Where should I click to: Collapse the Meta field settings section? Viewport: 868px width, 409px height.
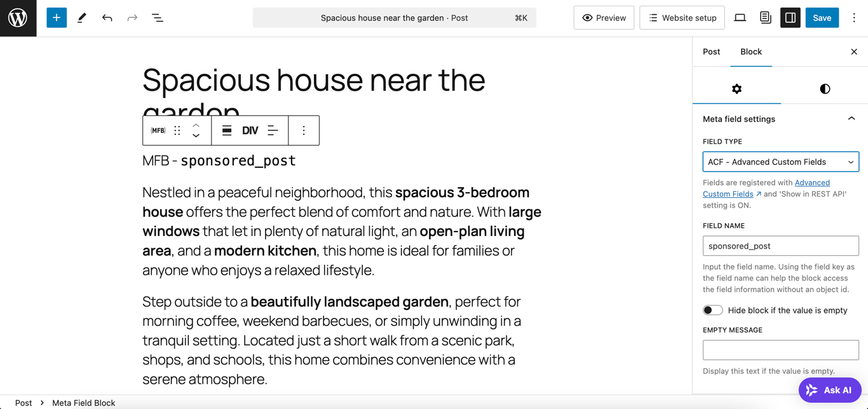tap(851, 119)
